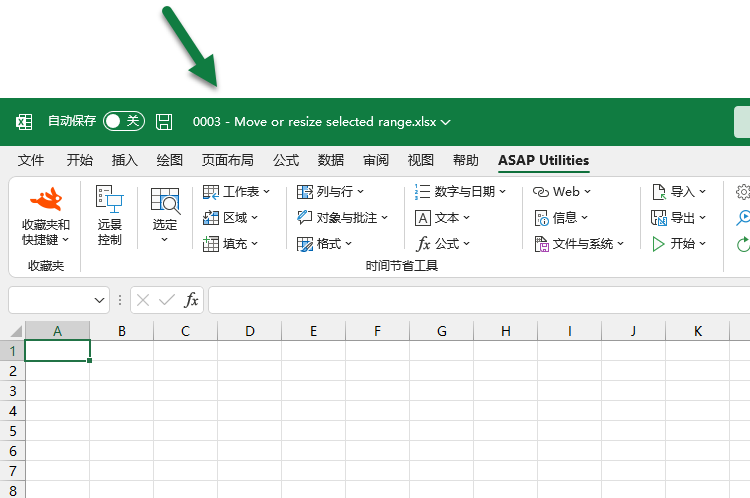This screenshot has width=750, height=498.
Task: Click the 远景控制 (Vision Control) icon
Action: point(110,216)
